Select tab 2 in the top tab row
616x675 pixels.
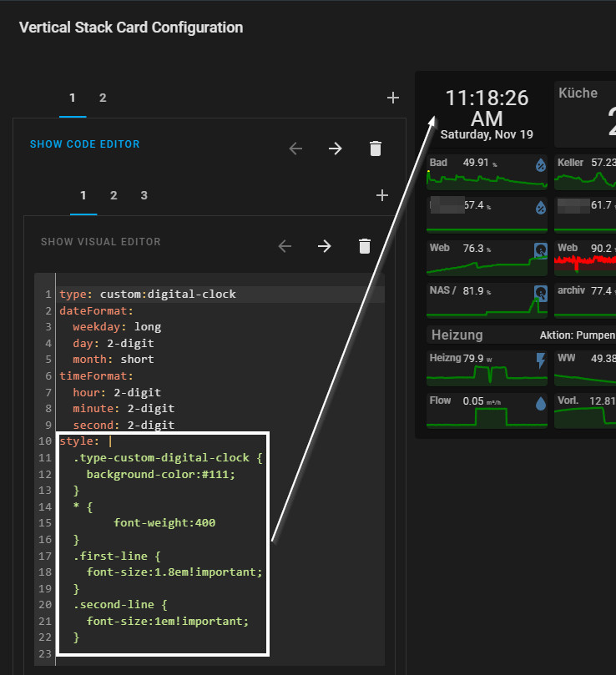103,98
